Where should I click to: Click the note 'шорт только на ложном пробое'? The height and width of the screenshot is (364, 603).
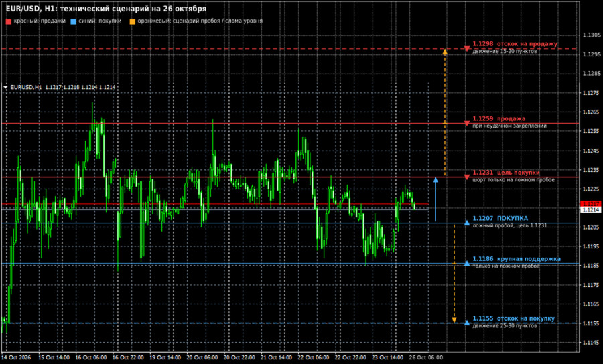pos(513,180)
